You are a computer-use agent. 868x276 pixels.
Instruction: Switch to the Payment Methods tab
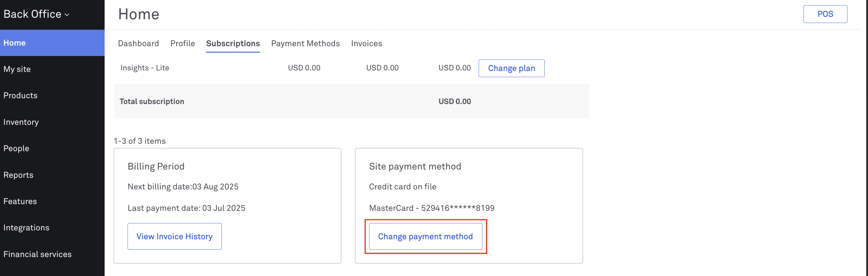pos(305,43)
